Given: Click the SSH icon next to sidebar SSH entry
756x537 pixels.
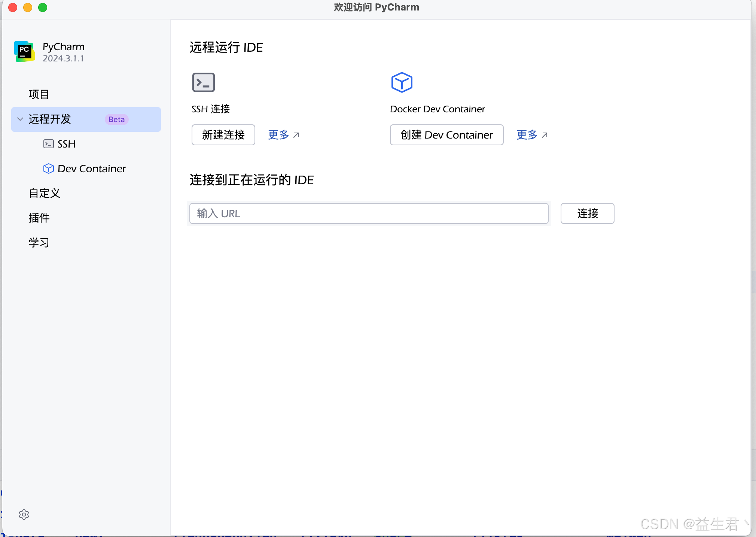Looking at the screenshot, I should 48,144.
